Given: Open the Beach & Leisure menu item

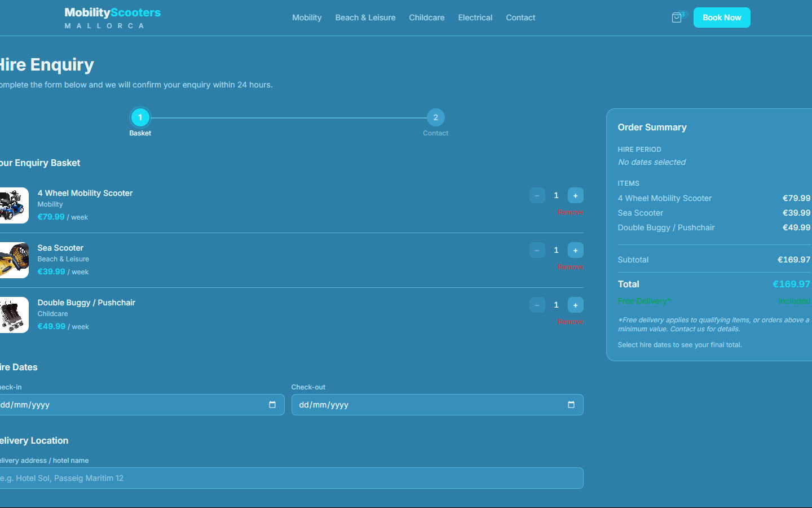Looking at the screenshot, I should pyautogui.click(x=365, y=17).
